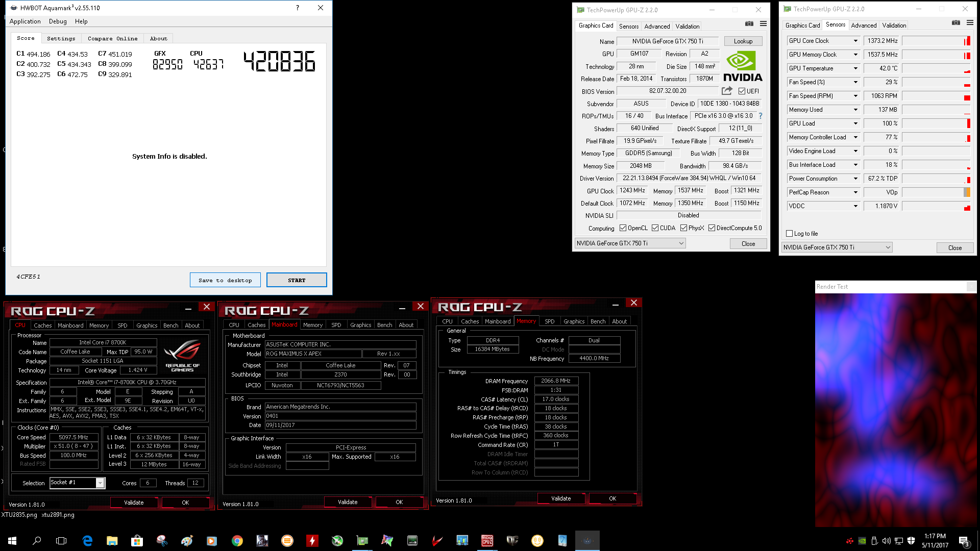
Task: Click the Paint taskbar icon
Action: point(187,541)
